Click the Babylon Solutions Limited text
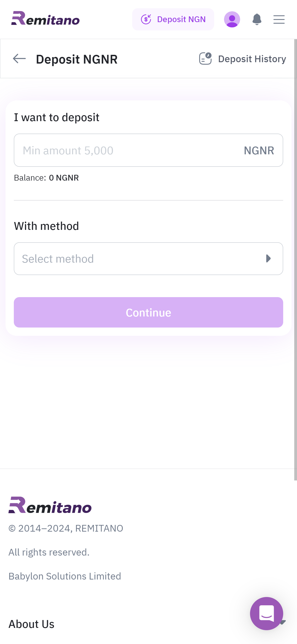This screenshot has width=297, height=644. 64,576
